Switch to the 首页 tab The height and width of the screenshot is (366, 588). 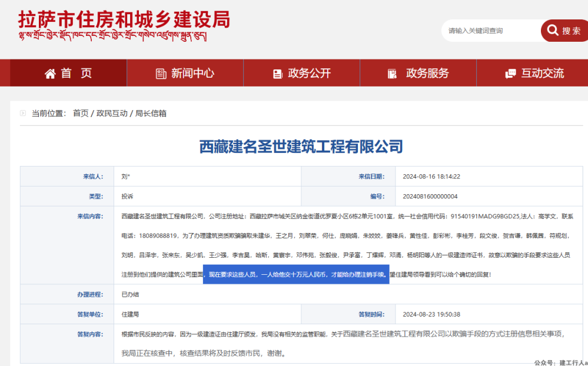click(67, 73)
